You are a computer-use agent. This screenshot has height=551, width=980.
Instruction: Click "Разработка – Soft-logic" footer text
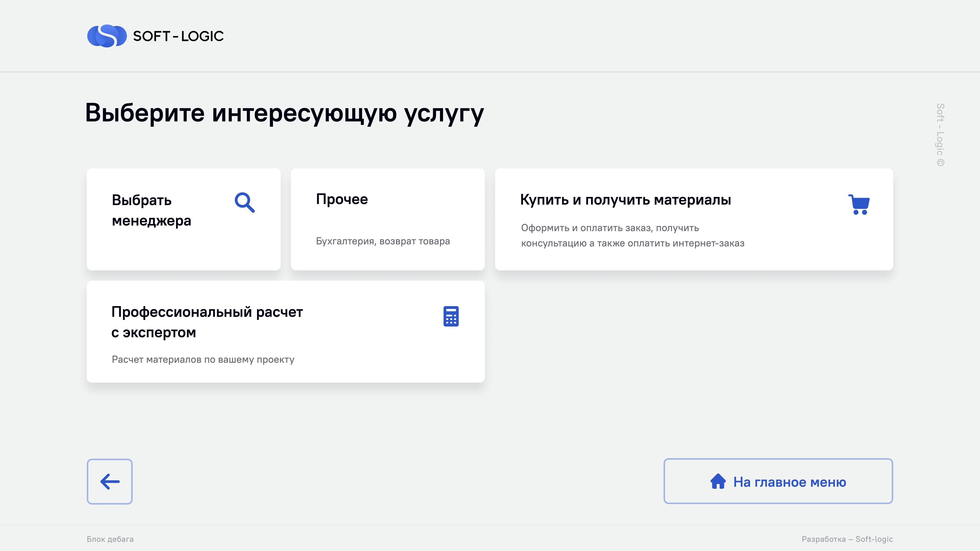pyautogui.click(x=847, y=539)
